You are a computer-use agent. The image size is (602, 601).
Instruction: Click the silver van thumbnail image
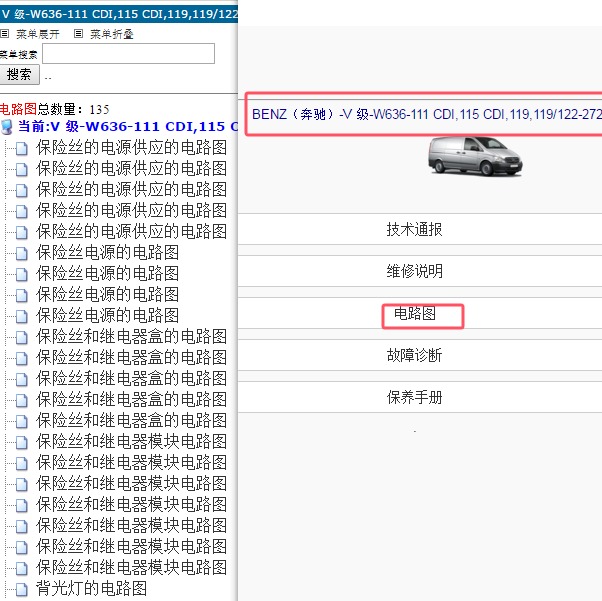click(475, 156)
